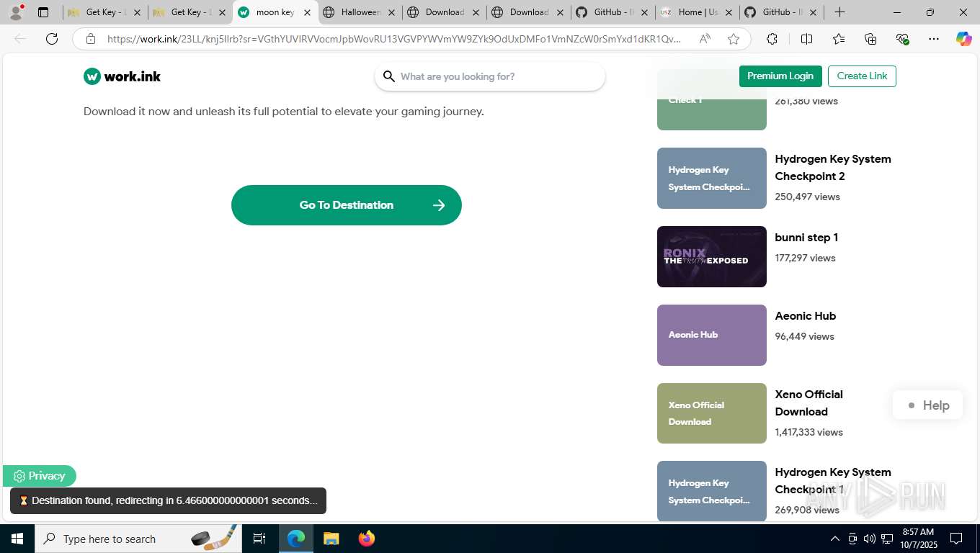Focus the 'What are you looking for?' search box
The width and height of the screenshot is (980, 553).
click(x=490, y=76)
